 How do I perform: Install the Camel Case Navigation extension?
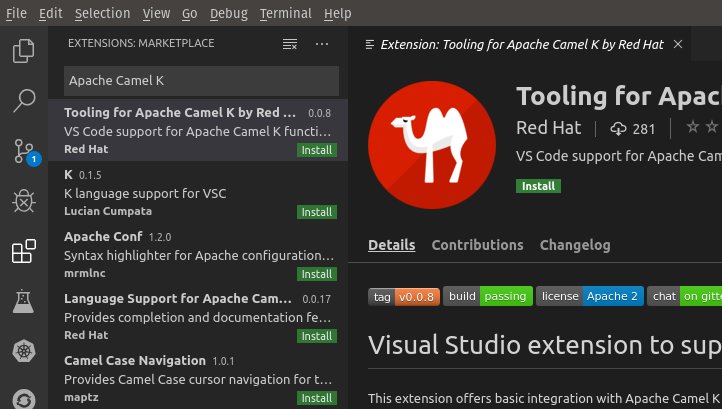coord(317,398)
